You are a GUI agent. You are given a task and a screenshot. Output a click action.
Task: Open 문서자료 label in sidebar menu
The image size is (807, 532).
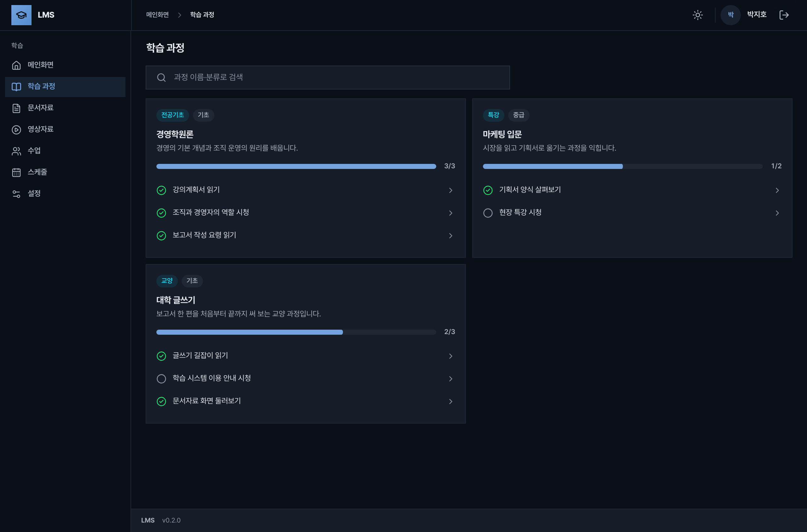[x=40, y=108]
